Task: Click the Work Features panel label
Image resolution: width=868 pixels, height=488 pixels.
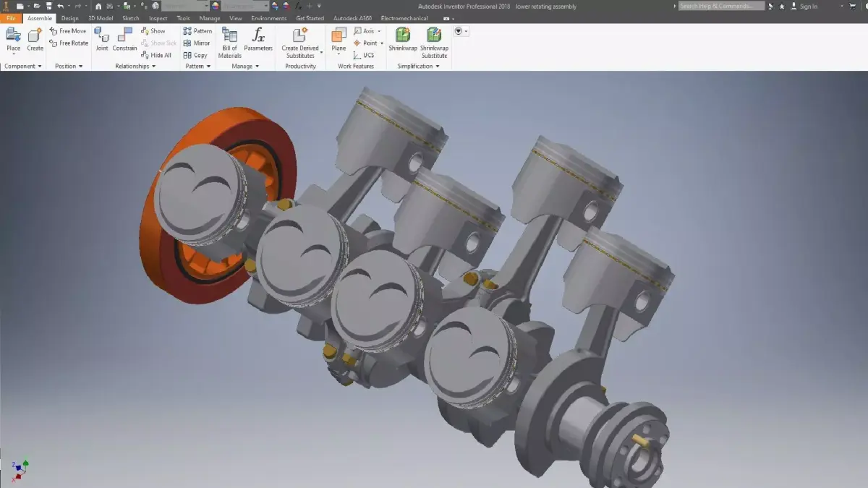Action: pos(356,66)
